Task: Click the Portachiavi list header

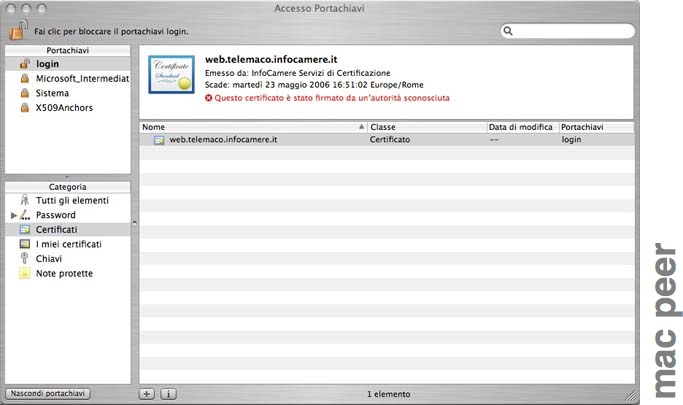Action: [x=68, y=50]
